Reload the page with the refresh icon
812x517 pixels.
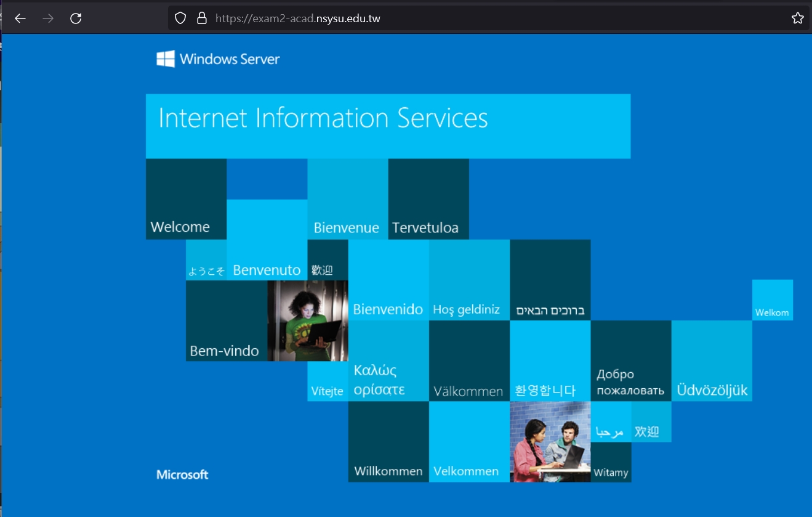point(76,18)
